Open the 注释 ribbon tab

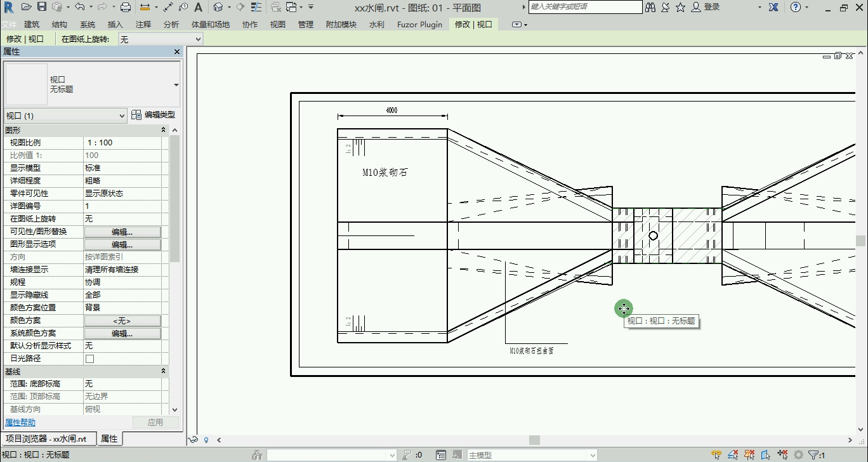143,25
